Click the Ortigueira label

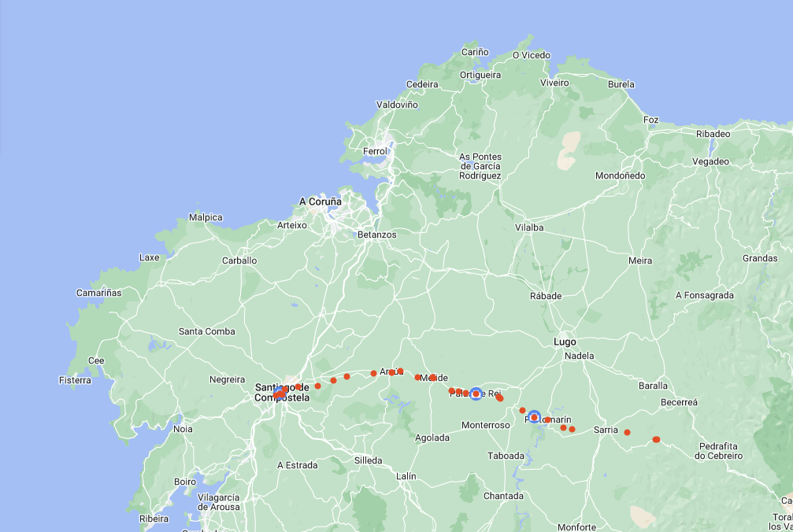pyautogui.click(x=480, y=76)
